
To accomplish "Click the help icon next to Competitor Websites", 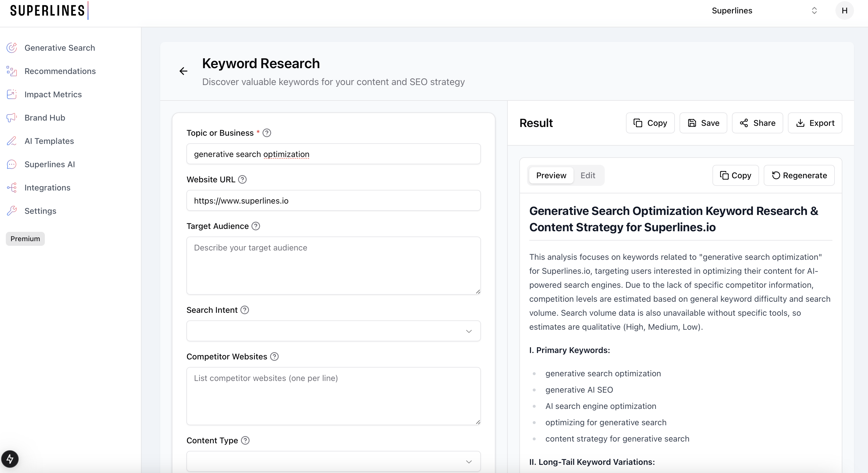I will point(274,356).
